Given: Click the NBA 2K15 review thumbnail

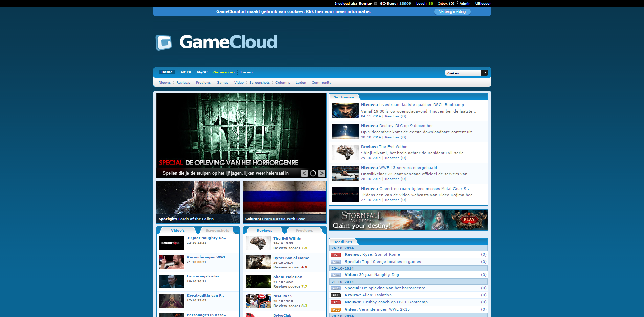Looking at the screenshot, I should click(258, 301).
